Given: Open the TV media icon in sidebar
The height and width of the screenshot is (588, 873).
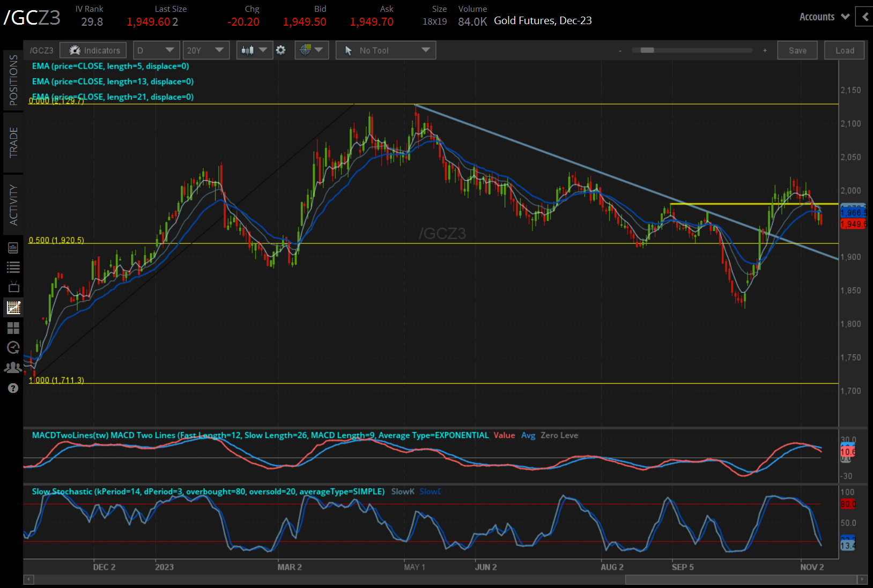Looking at the screenshot, I should click(13, 287).
